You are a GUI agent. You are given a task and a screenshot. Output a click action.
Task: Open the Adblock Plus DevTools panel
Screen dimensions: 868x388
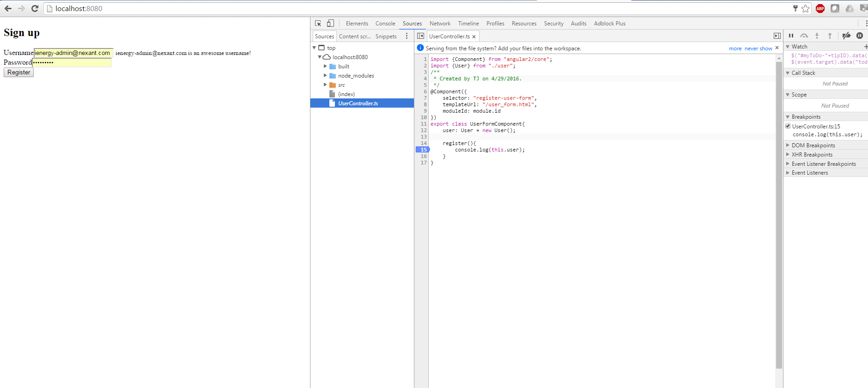[x=610, y=24]
